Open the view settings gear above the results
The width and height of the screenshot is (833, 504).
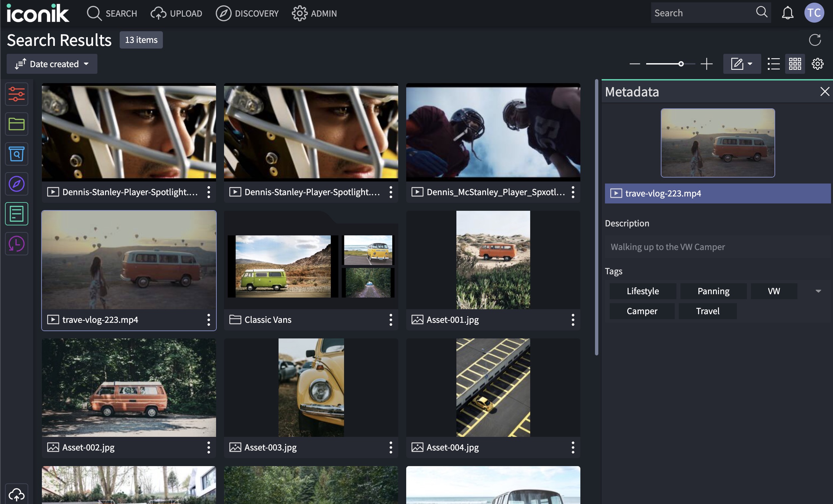pos(817,63)
